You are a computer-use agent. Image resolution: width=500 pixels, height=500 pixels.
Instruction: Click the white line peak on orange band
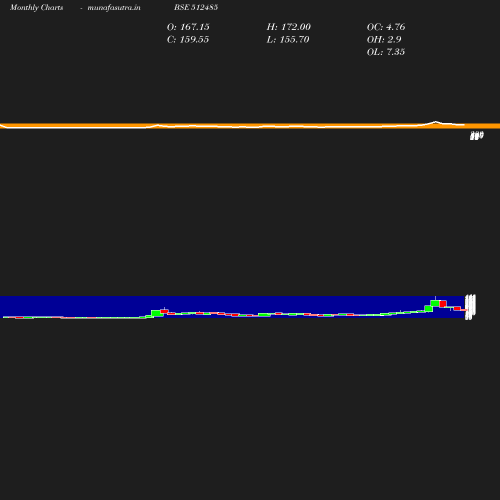436,122
